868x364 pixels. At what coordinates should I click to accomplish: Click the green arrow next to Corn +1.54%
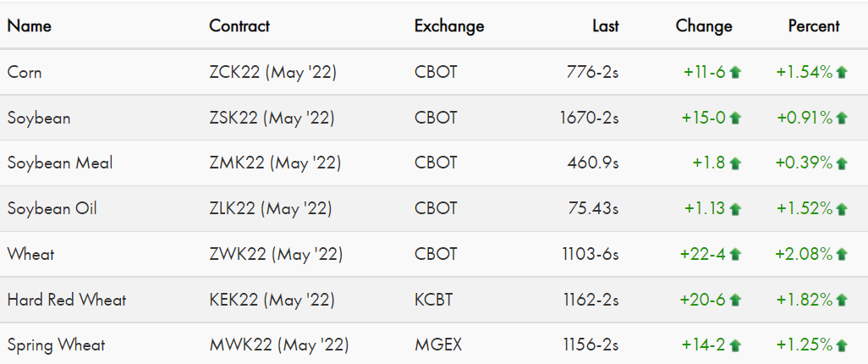pos(842,73)
